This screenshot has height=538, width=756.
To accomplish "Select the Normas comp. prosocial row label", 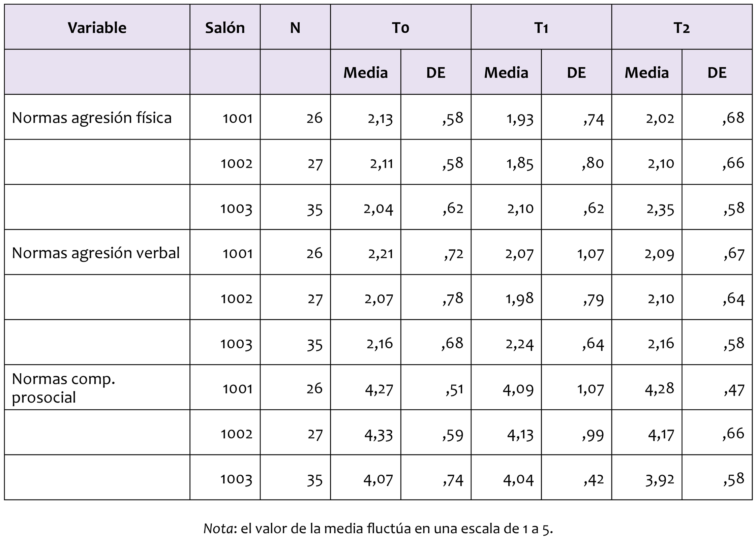I will coord(63,388).
